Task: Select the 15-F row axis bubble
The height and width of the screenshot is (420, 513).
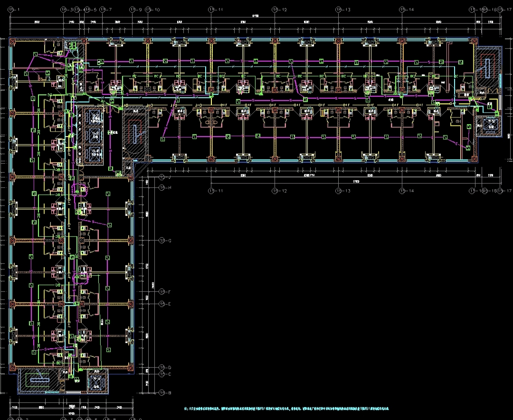Action: click(x=162, y=291)
